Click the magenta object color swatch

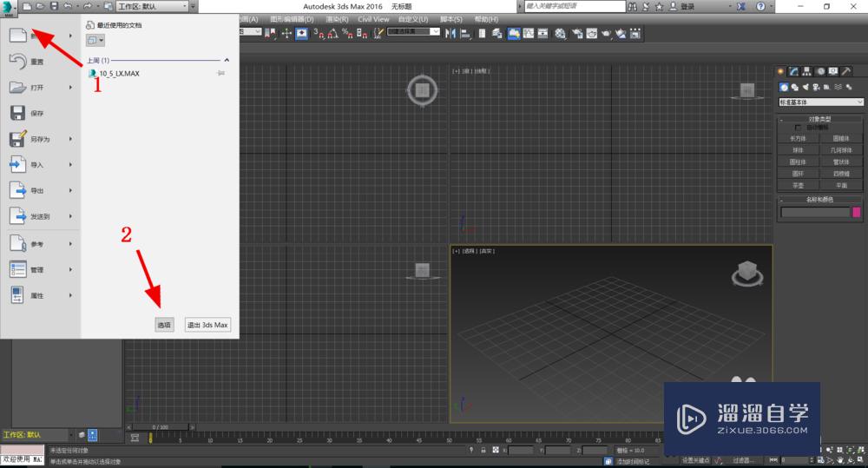(857, 212)
